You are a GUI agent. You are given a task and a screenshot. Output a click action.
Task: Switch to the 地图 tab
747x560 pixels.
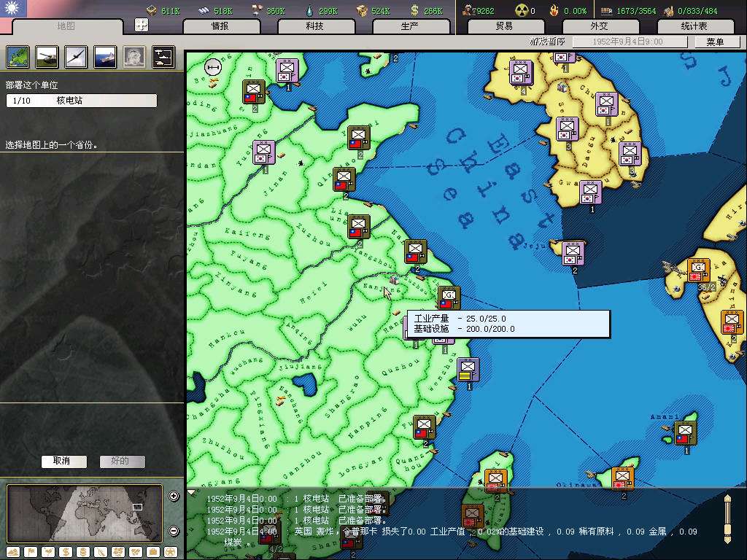(66, 26)
